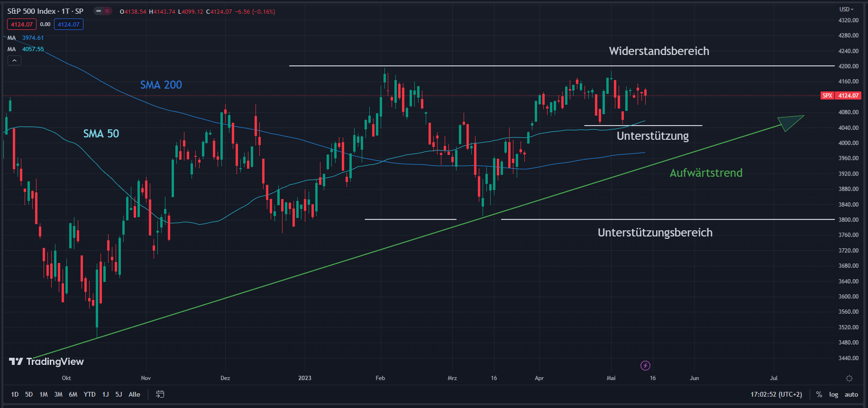The image size is (868, 408).
Task: Select the MA 4057.55 indicator legend
Action: coord(26,49)
